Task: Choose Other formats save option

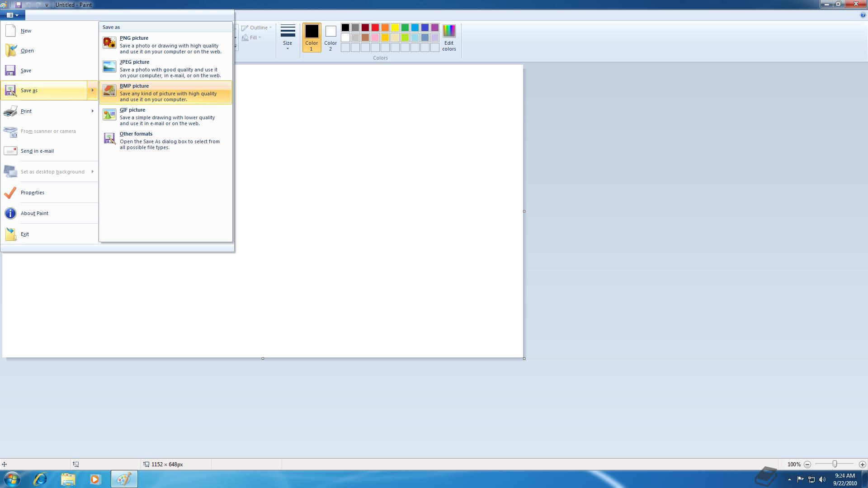Action: click(x=165, y=140)
